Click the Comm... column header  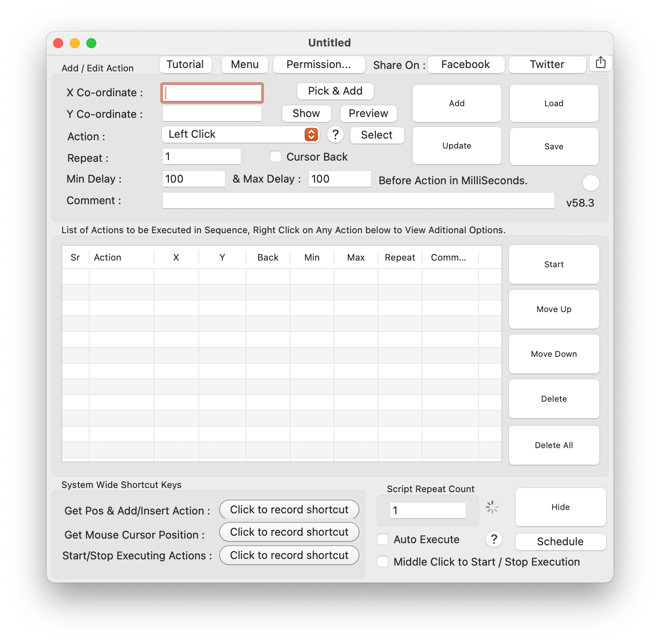click(x=450, y=257)
